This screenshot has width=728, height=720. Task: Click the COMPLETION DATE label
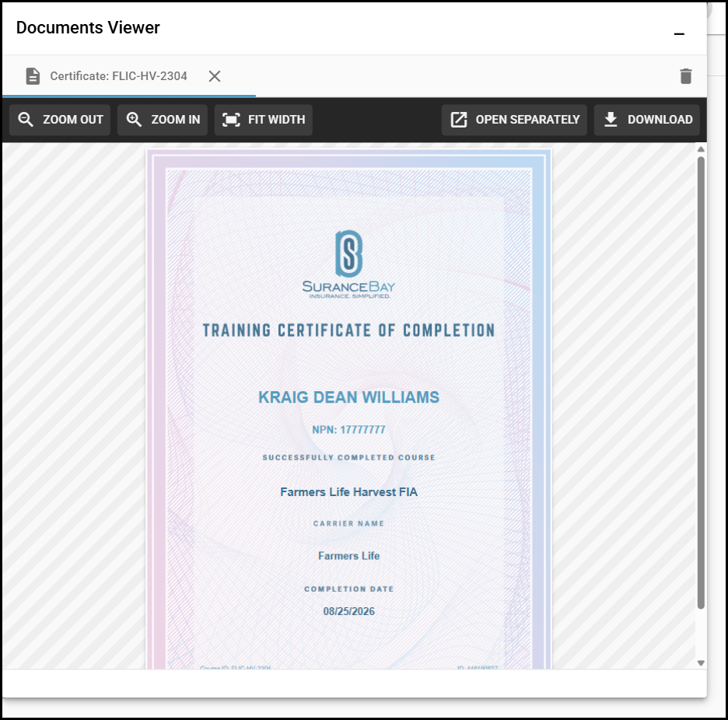[x=348, y=589]
